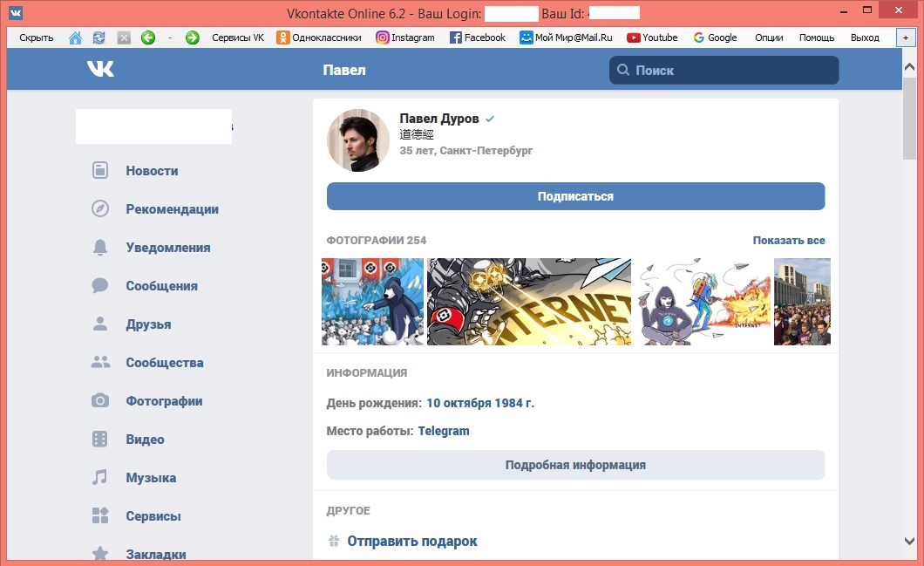924x566 pixels.
Task: Click the ФОТОГРАФИИ 254 heading
Action: [x=376, y=241]
